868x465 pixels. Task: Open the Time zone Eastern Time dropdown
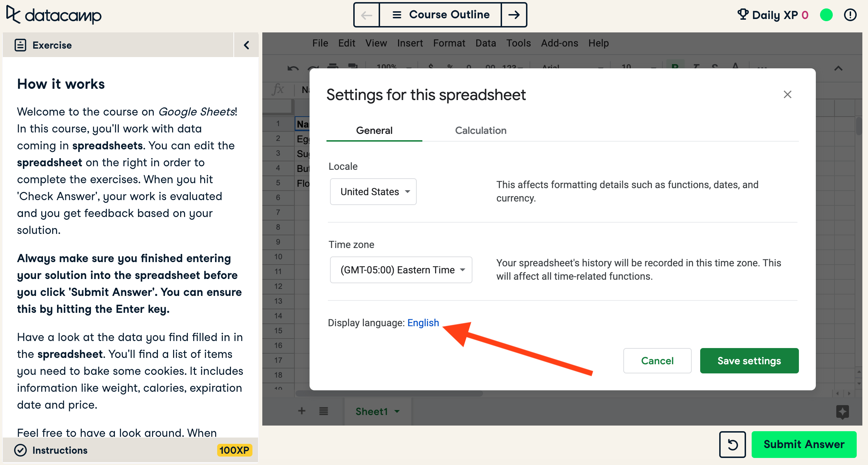[x=401, y=270]
